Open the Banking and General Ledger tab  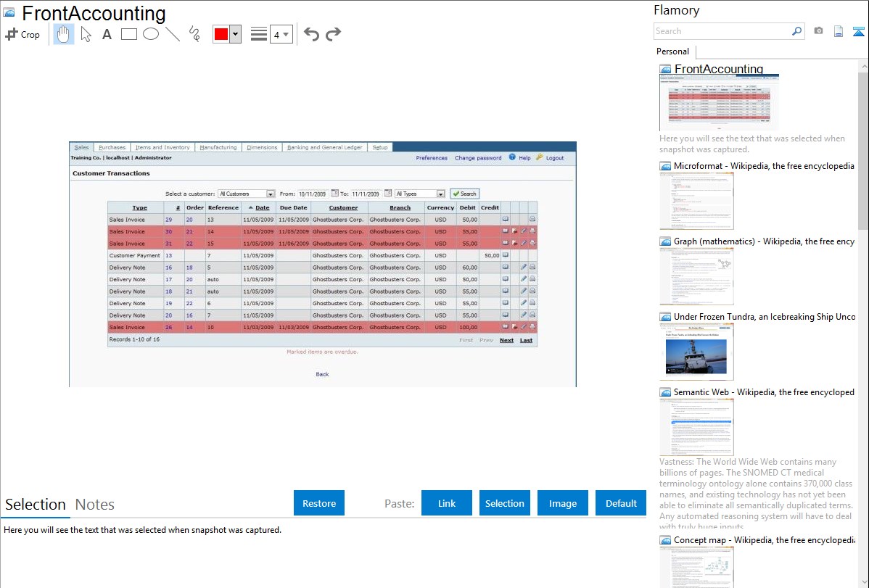(x=325, y=147)
